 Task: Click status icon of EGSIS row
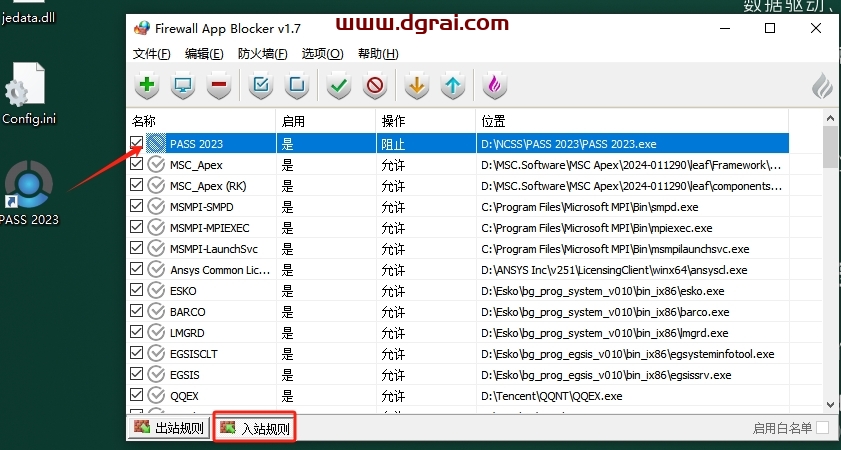click(x=156, y=375)
